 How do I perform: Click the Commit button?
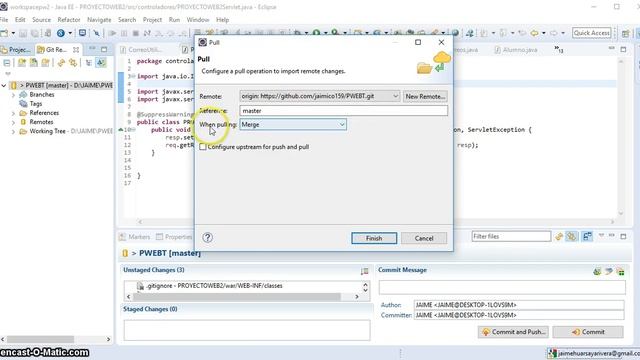coord(588,332)
